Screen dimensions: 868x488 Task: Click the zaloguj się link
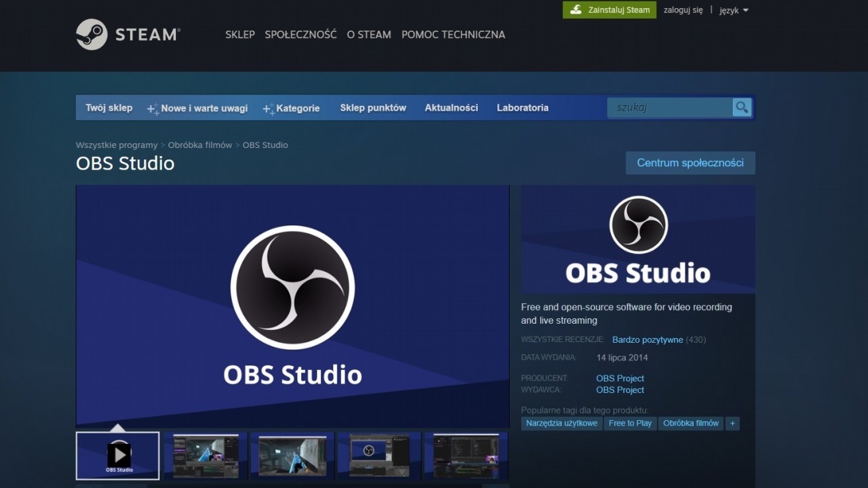(683, 10)
